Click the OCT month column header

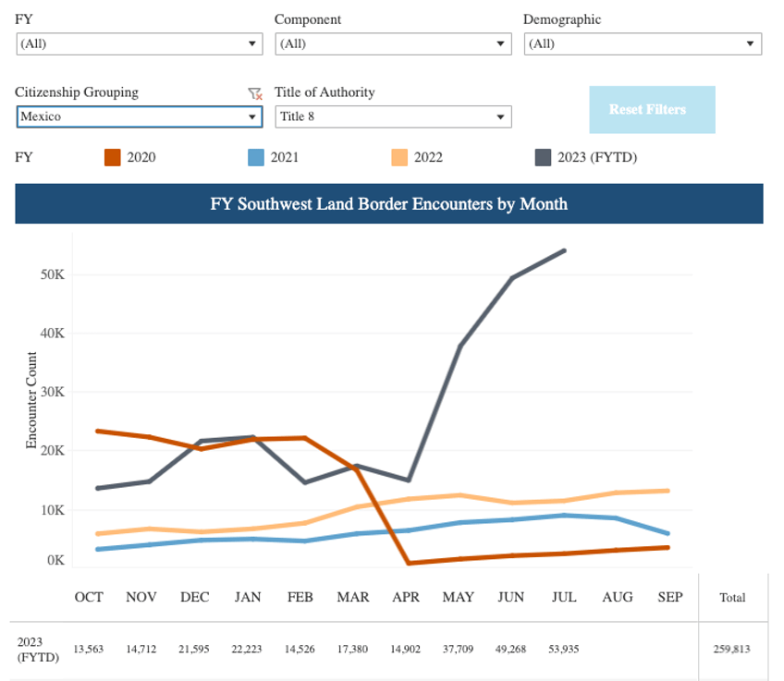tap(89, 597)
